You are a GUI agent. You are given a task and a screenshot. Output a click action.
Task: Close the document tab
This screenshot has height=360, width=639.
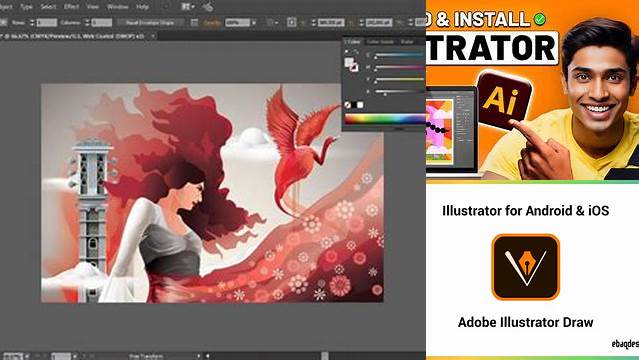[x=153, y=36]
